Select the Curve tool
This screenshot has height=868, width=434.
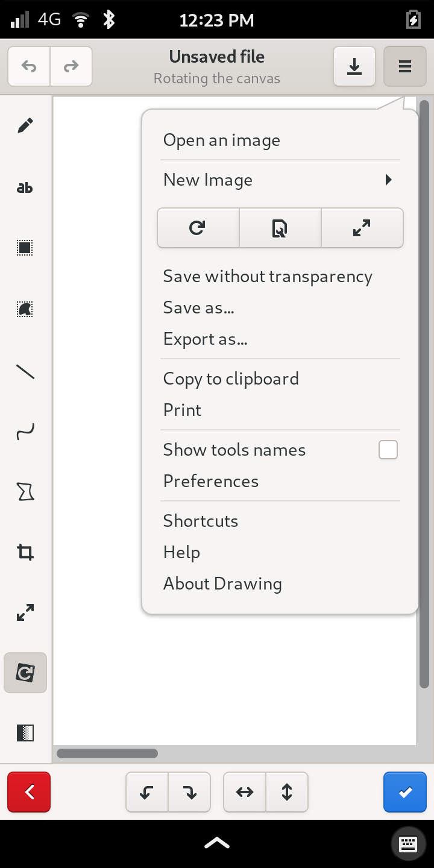(25, 432)
